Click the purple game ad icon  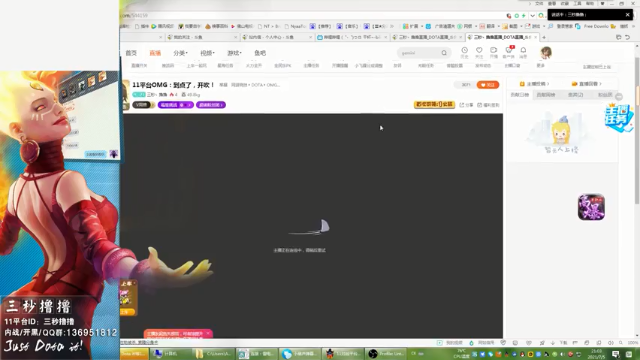point(591,207)
